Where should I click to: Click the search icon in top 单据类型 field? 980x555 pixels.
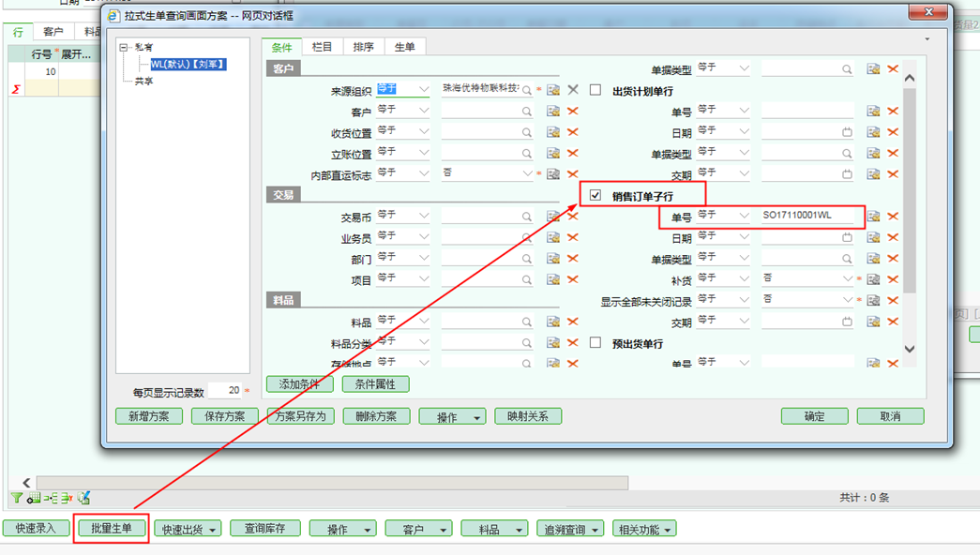pos(847,69)
